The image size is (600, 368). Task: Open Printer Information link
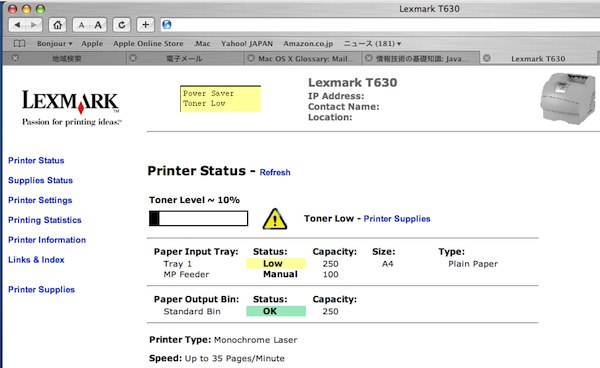pos(47,240)
